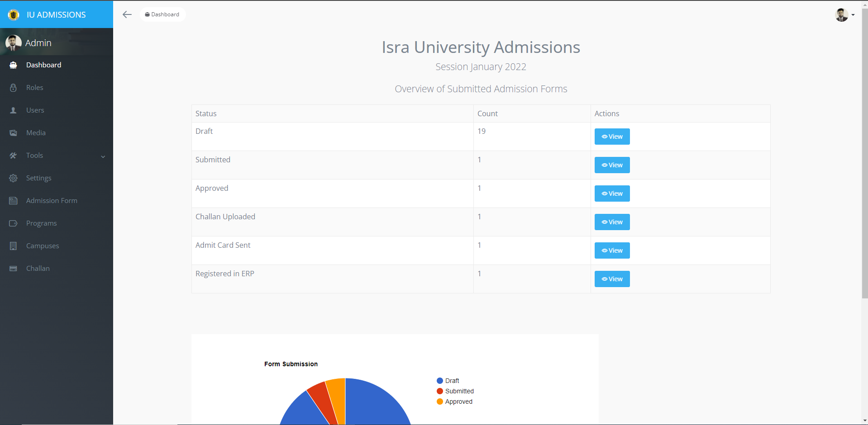
Task: Click the Form Submission chart title
Action: [291, 364]
